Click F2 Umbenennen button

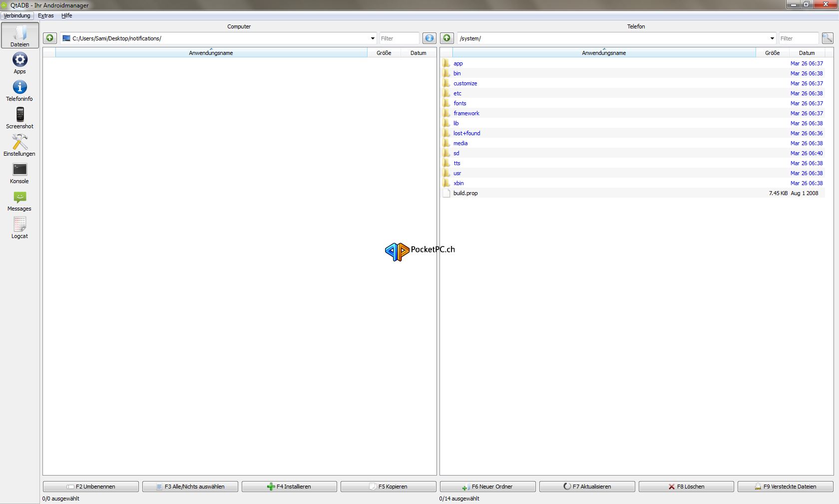[x=91, y=487]
